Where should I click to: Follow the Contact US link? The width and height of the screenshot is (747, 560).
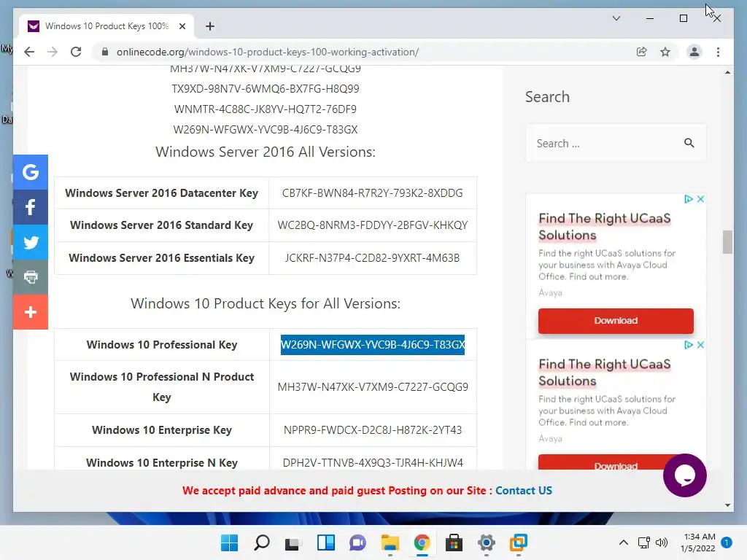click(x=524, y=491)
